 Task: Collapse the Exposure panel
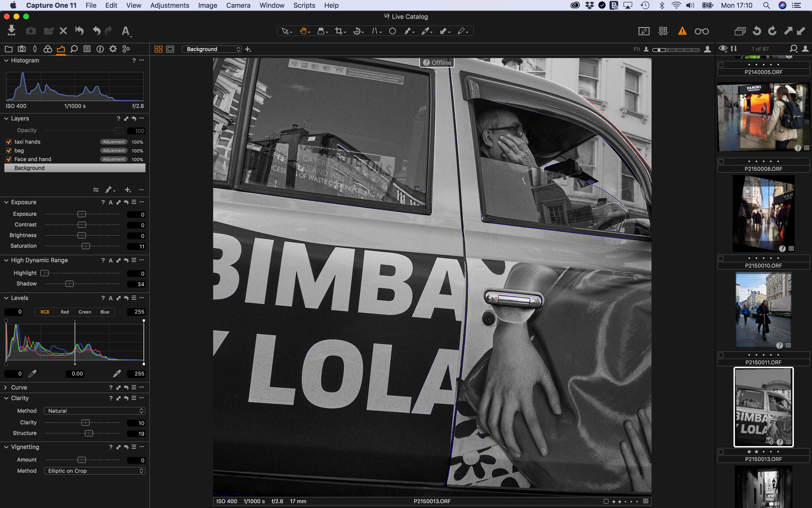6,203
